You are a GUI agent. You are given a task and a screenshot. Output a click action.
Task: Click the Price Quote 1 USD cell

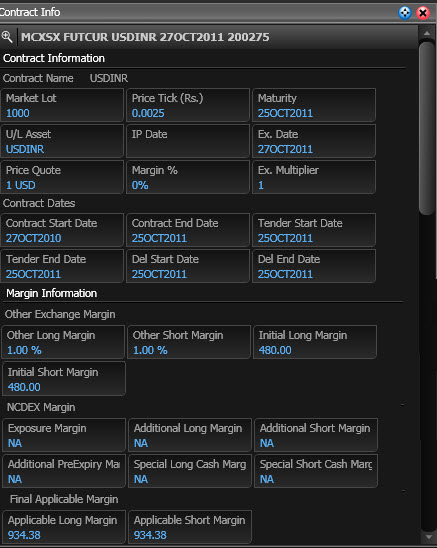click(x=62, y=177)
